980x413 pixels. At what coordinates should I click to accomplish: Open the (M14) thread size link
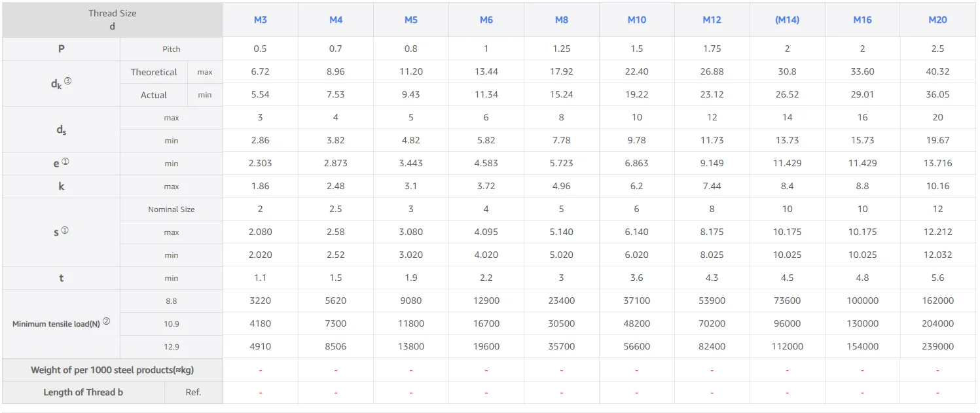tap(788, 20)
